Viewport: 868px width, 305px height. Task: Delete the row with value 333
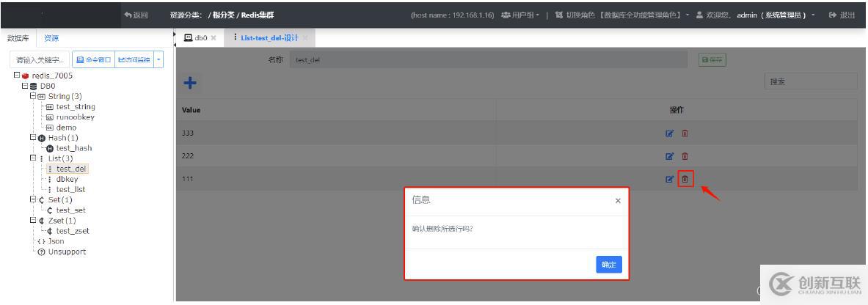(685, 133)
